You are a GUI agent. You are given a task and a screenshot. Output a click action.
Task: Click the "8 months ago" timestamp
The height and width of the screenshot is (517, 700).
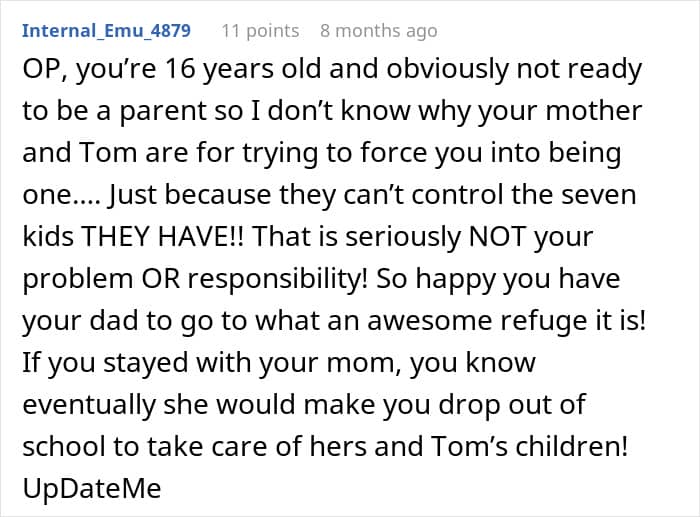point(378,31)
